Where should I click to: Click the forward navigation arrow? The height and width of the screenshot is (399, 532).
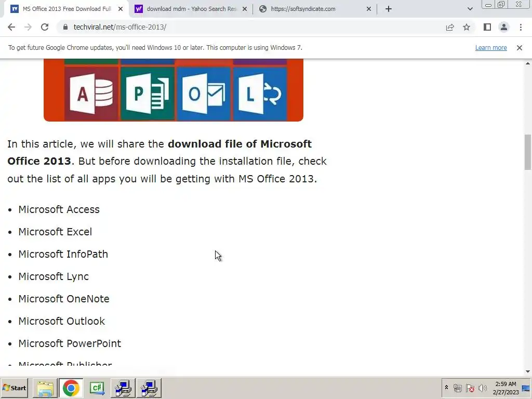pos(28,27)
